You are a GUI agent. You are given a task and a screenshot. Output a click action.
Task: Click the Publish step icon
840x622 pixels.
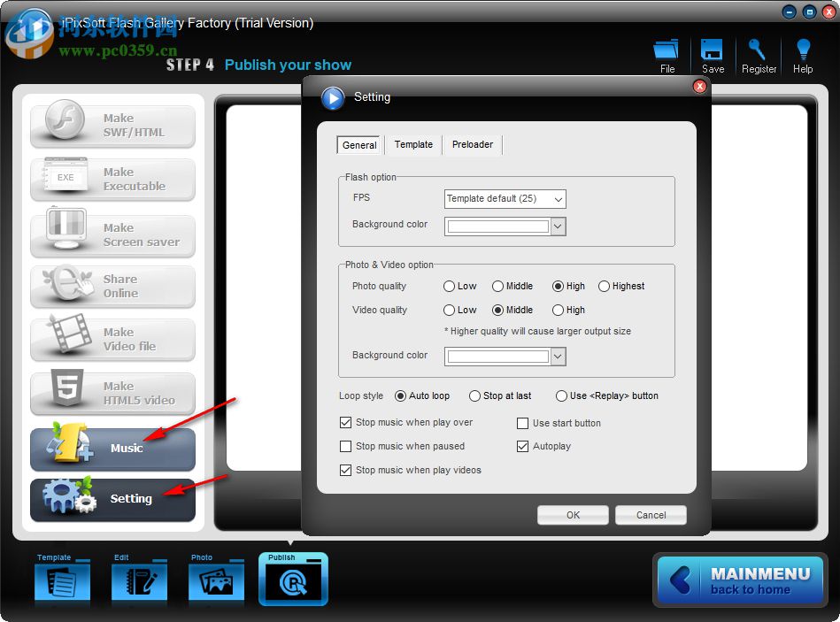pyautogui.click(x=293, y=579)
